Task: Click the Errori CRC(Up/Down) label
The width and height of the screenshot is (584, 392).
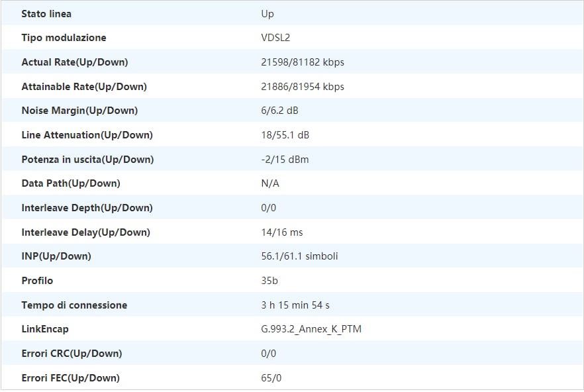Action: point(72,354)
